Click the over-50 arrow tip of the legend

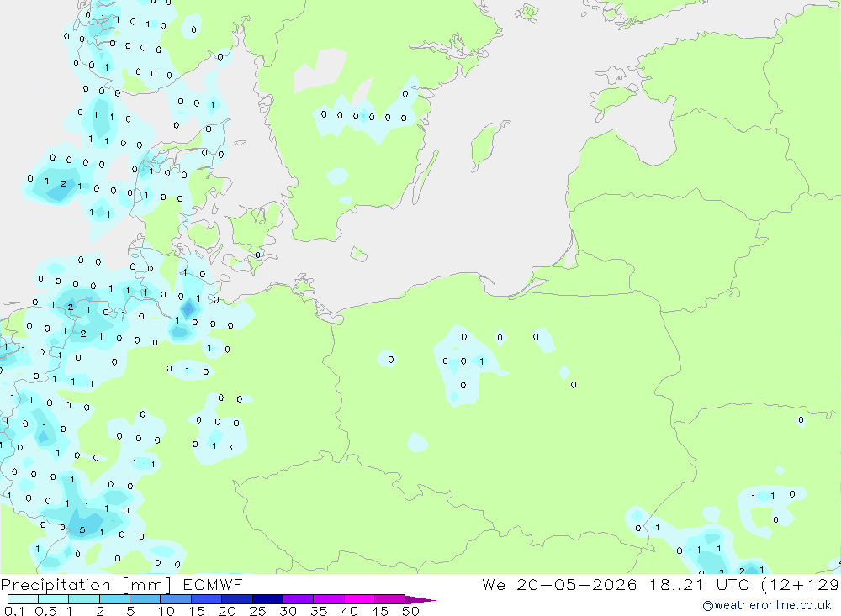click(421, 600)
